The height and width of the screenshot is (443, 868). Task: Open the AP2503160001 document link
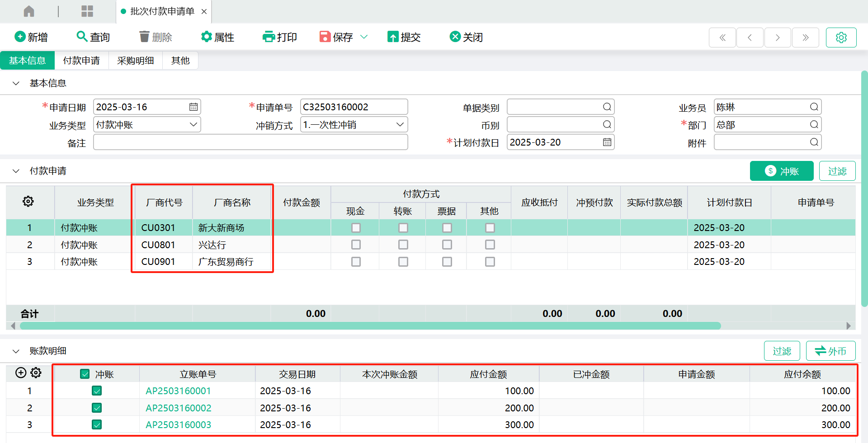click(178, 391)
